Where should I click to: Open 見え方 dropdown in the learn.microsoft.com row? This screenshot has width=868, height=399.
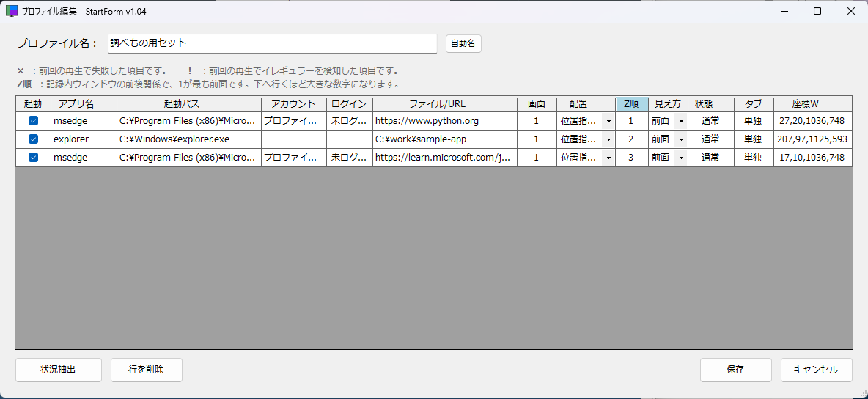pyautogui.click(x=681, y=158)
